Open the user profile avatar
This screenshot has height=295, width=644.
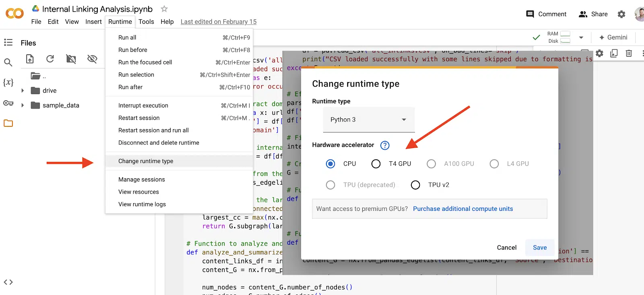click(639, 14)
